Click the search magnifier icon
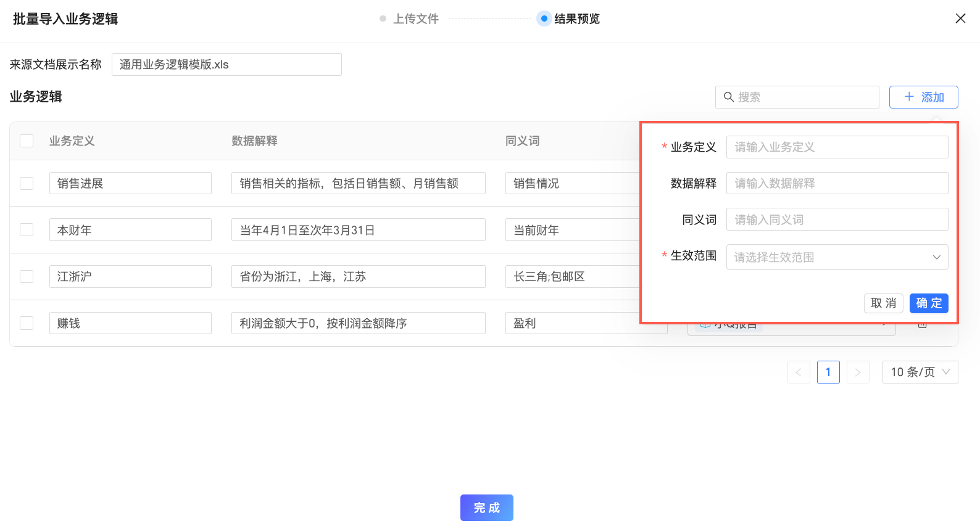Screen dimensions: 980x529 [729, 97]
